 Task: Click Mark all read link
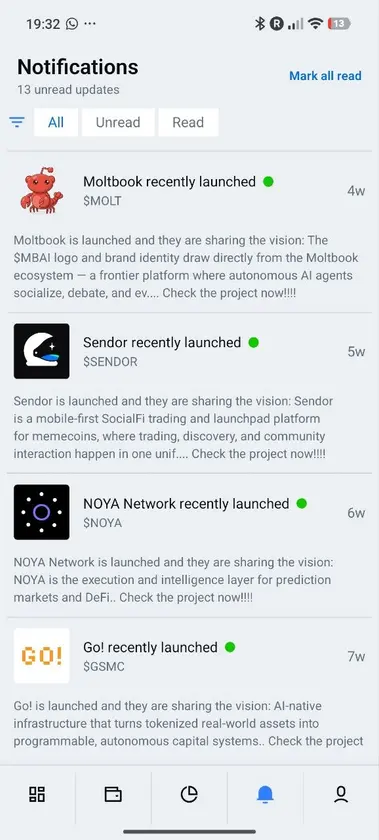[325, 76]
